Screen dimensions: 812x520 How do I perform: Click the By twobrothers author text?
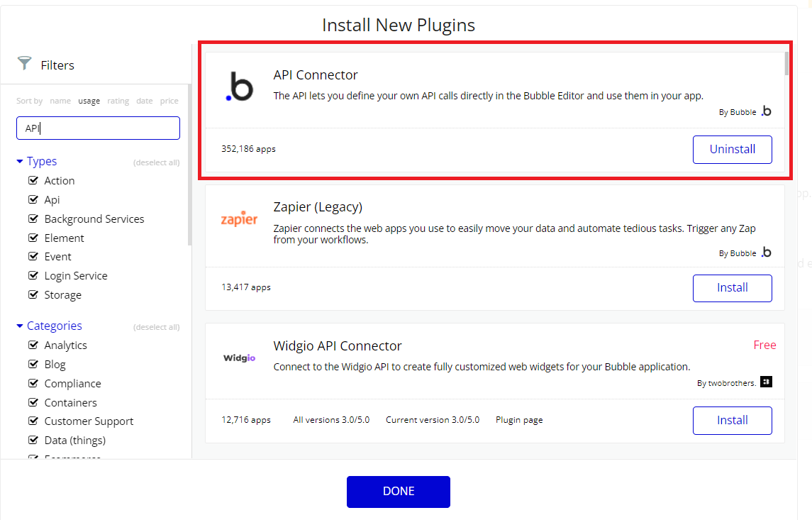click(x=726, y=383)
